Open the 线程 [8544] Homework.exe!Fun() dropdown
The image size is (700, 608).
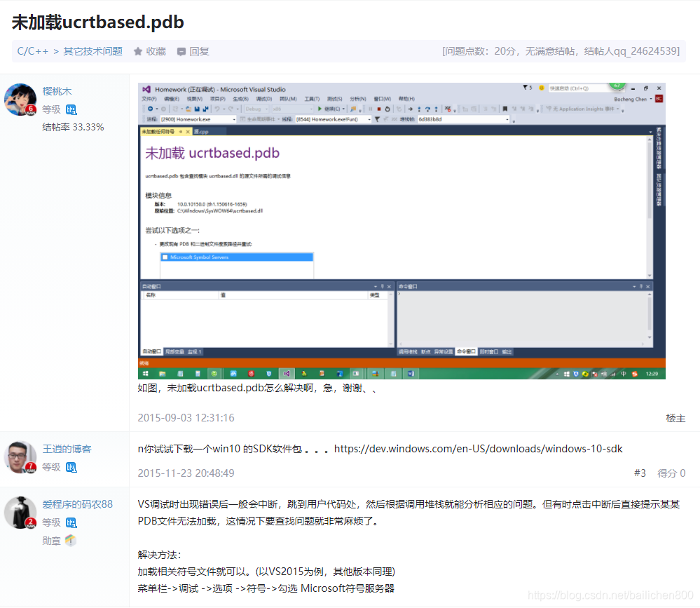(334, 119)
